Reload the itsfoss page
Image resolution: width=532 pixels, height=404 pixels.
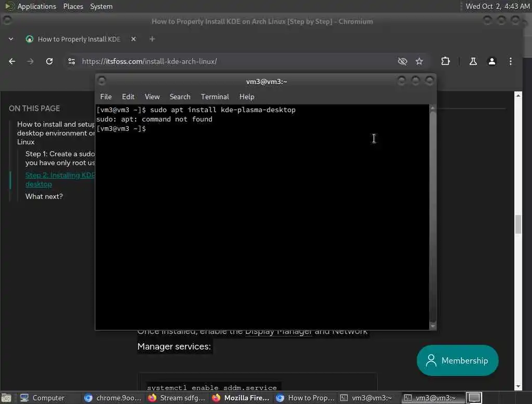tap(49, 61)
